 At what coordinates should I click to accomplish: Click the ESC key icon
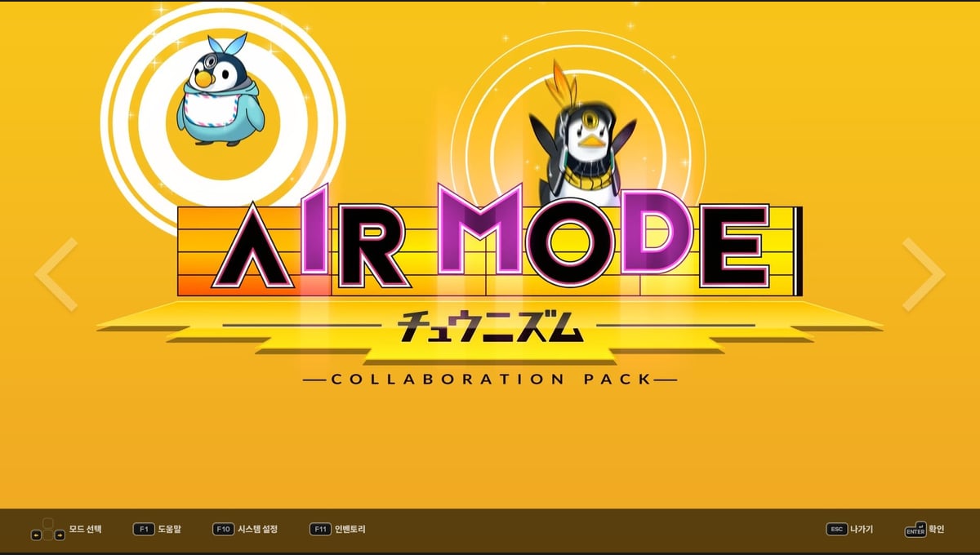[x=836, y=529]
